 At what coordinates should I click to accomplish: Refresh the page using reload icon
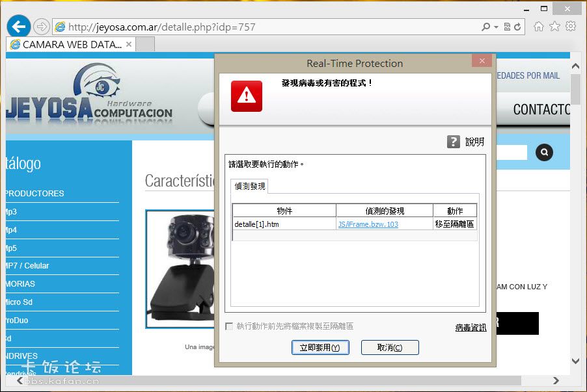517,27
